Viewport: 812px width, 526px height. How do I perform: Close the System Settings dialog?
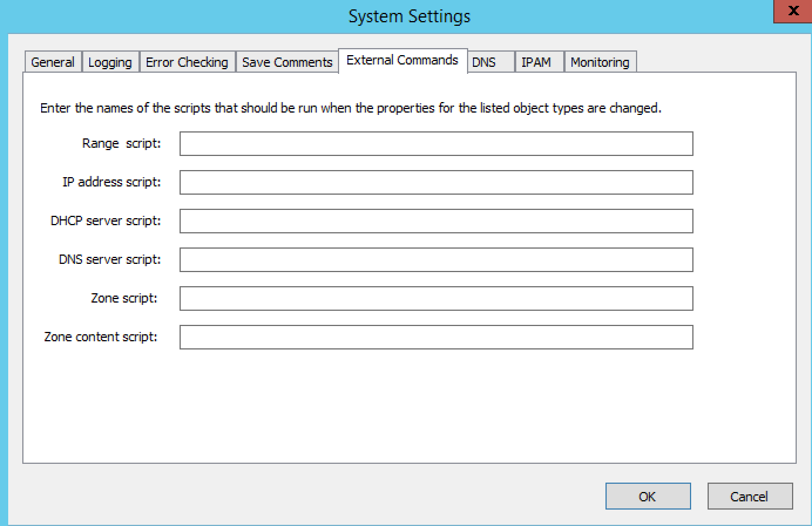(793, 11)
